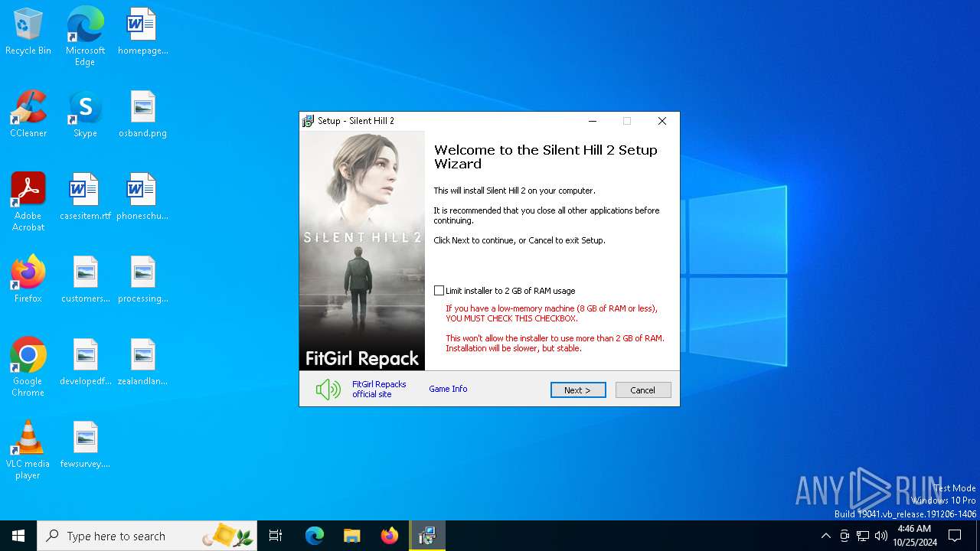The image size is (980, 551).
Task: Open the Windows Start menu
Action: [x=18, y=536]
